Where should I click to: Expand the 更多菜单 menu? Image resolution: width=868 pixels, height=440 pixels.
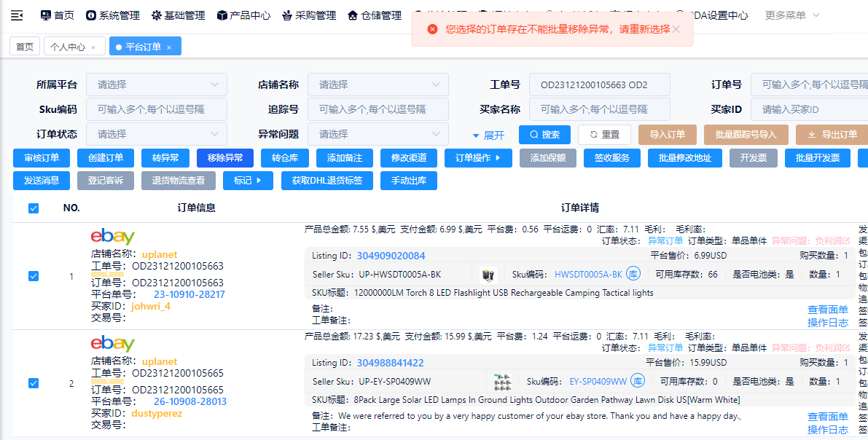[792, 15]
